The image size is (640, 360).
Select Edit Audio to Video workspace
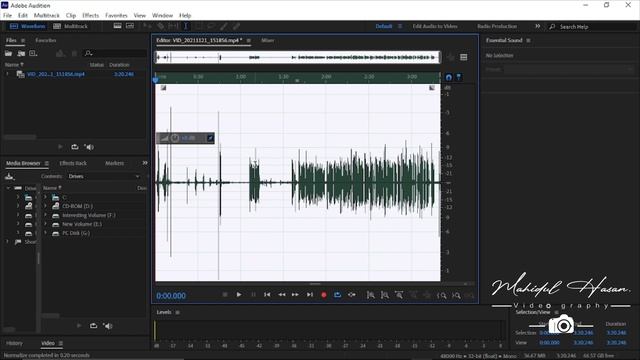[x=435, y=26]
